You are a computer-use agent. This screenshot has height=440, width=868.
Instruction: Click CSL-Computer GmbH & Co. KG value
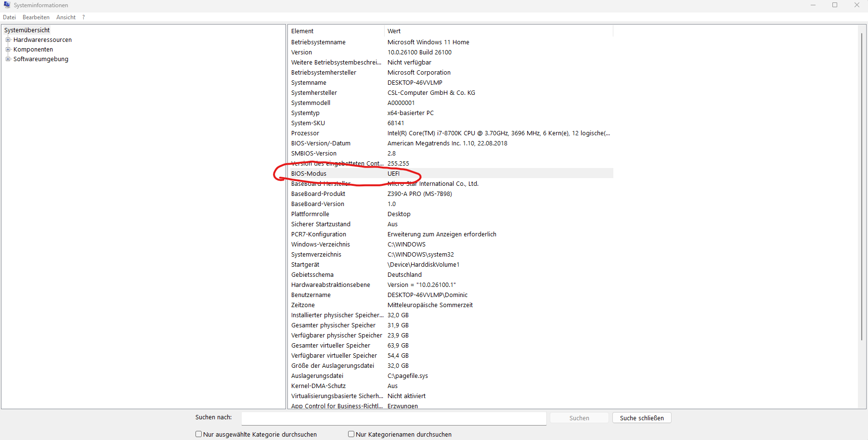(x=431, y=93)
